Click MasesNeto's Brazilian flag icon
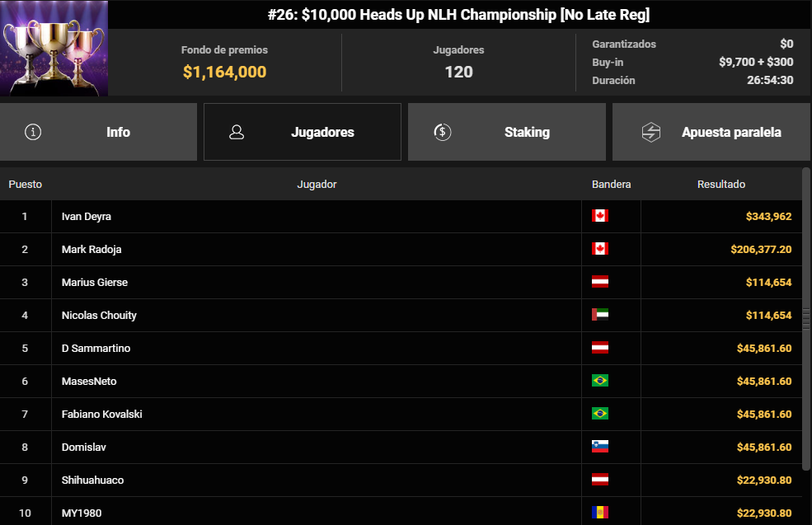 599,381
